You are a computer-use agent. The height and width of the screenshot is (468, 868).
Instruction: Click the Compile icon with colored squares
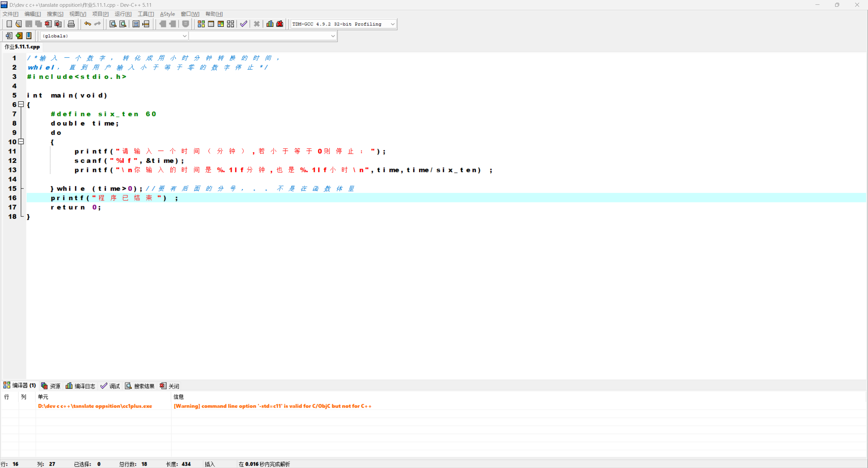click(x=201, y=24)
